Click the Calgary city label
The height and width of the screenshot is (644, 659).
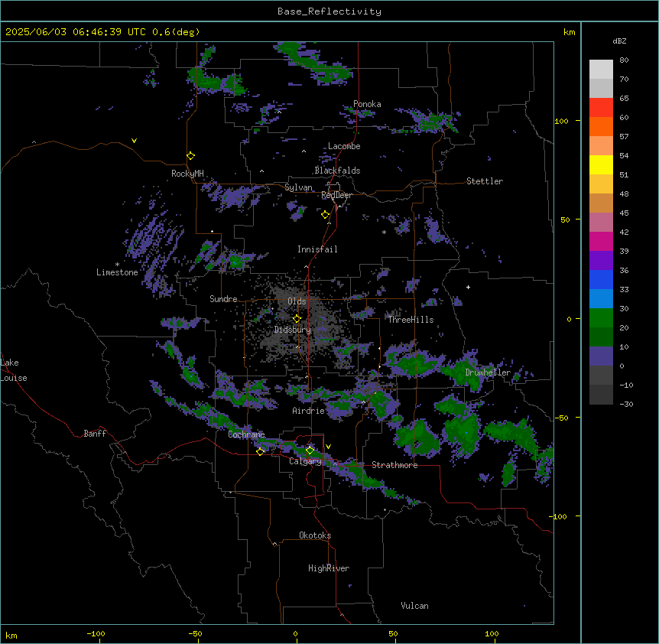point(305,461)
